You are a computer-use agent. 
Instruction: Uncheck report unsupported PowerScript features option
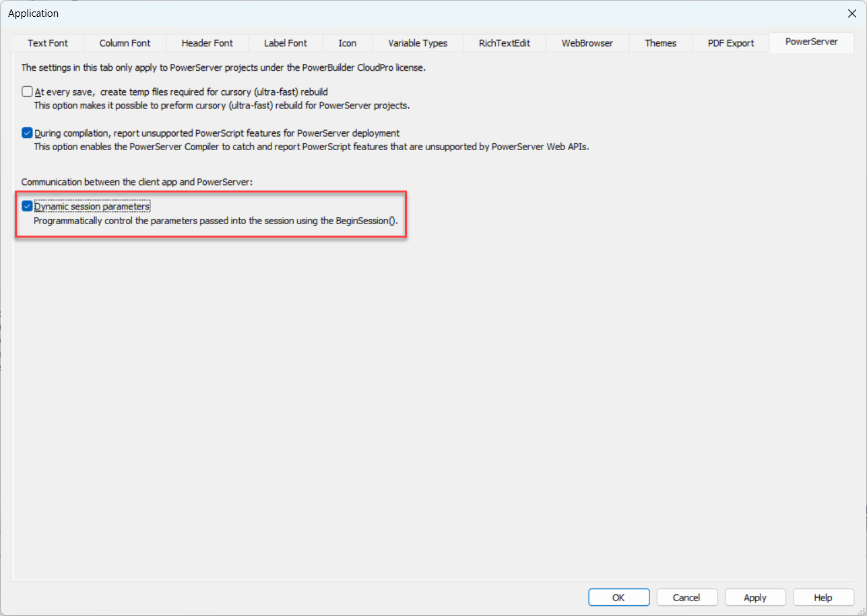point(27,133)
